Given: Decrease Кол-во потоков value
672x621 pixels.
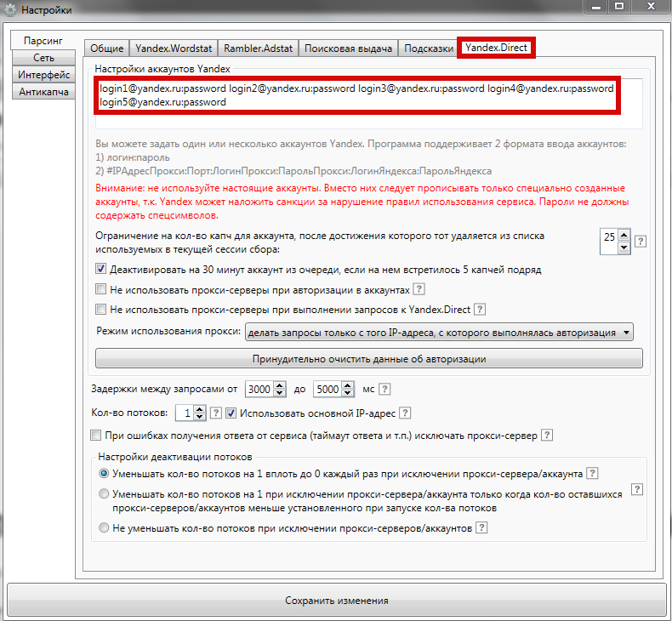Looking at the screenshot, I should click(x=199, y=417).
